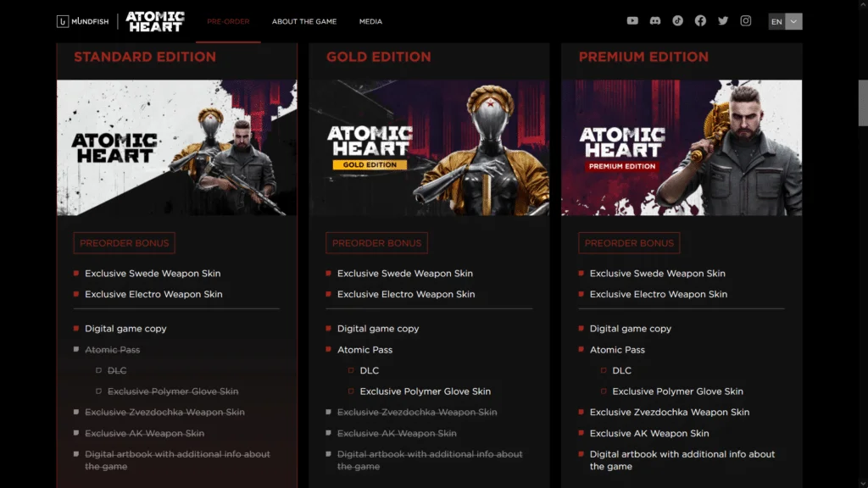Open the Instagram social link
Image resolution: width=868 pixels, height=488 pixels.
tap(746, 21)
